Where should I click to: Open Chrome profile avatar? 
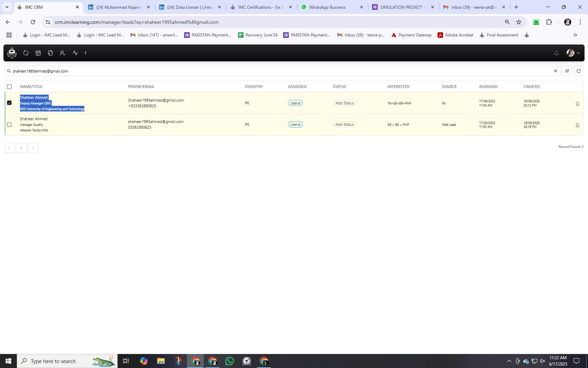[568, 22]
